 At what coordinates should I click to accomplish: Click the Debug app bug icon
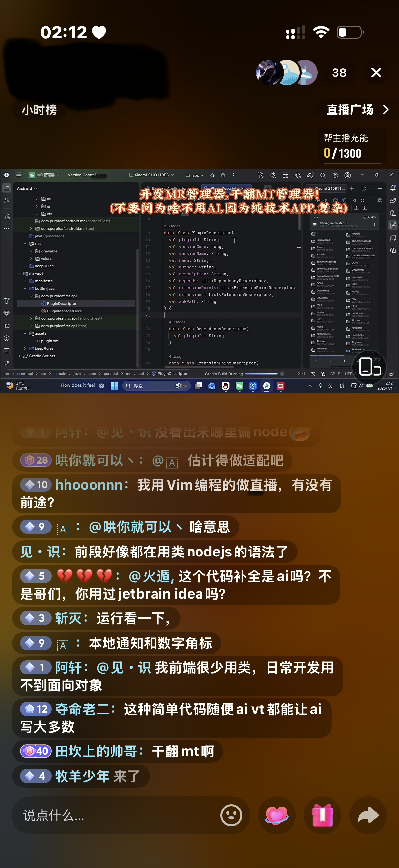click(223, 175)
